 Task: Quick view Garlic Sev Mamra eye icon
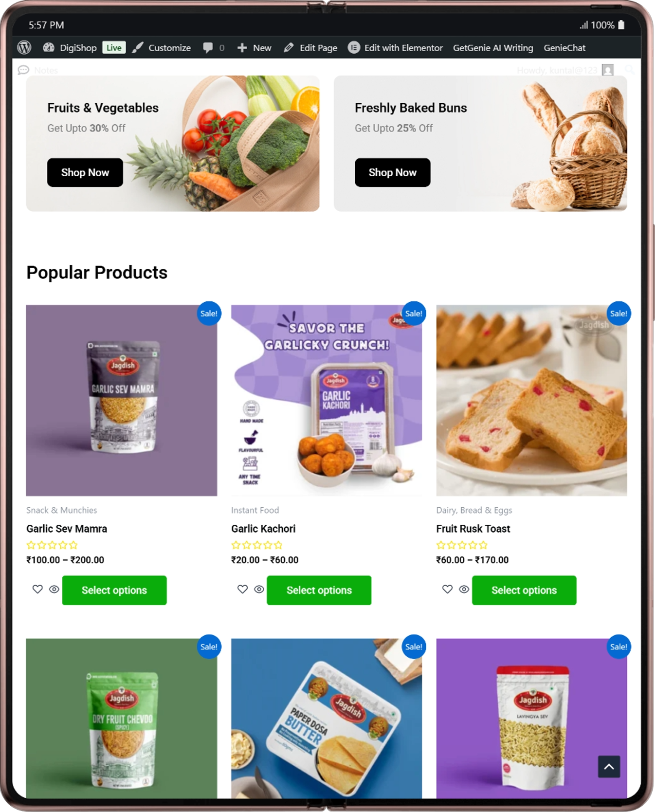point(54,590)
